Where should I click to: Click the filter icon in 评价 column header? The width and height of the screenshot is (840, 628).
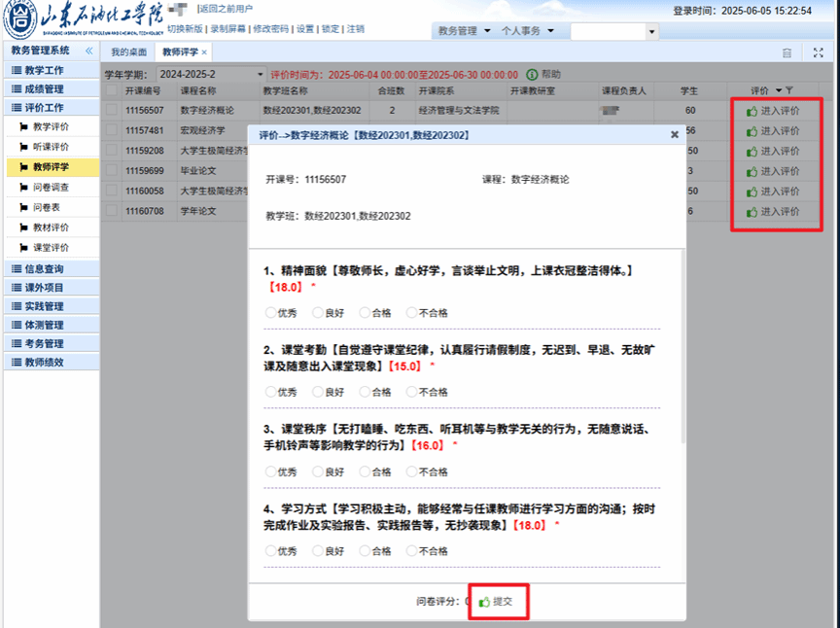[x=789, y=90]
